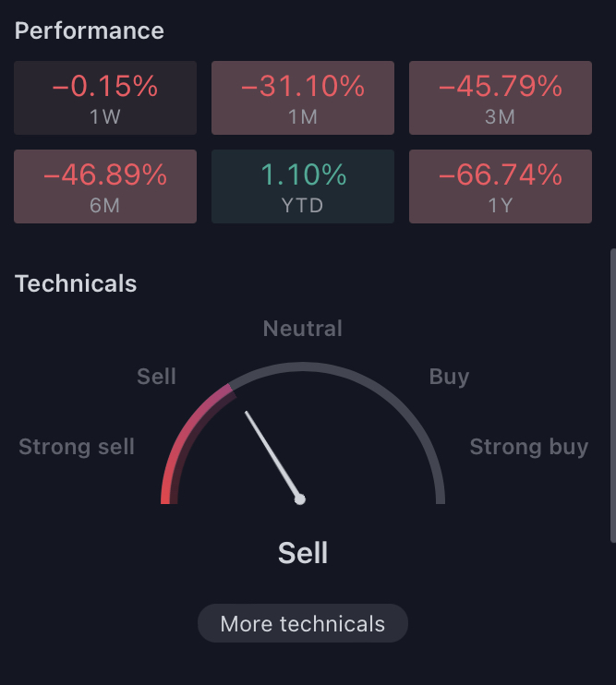Image resolution: width=616 pixels, height=685 pixels.
Task: Click the vertical scrollbar on the right edge
Action: 611,395
